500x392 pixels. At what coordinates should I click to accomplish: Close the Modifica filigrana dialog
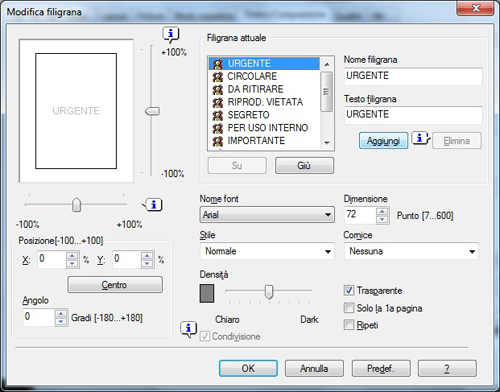[x=476, y=8]
